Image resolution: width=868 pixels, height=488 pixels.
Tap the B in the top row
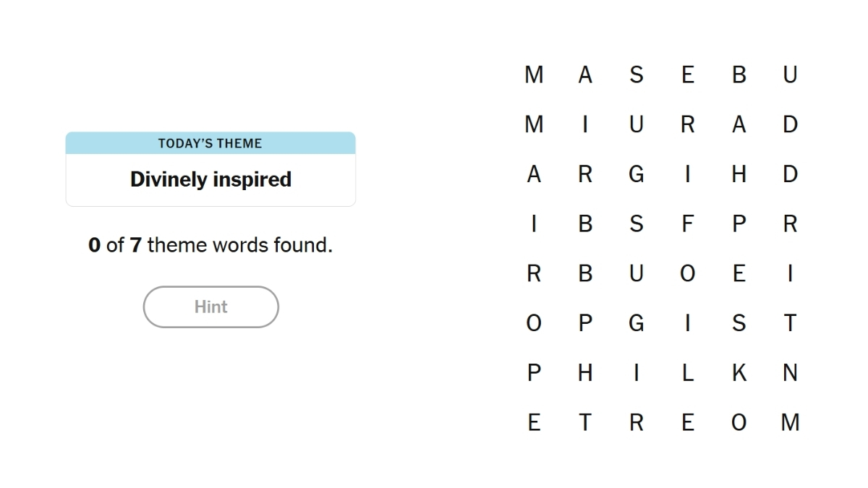[x=739, y=74]
